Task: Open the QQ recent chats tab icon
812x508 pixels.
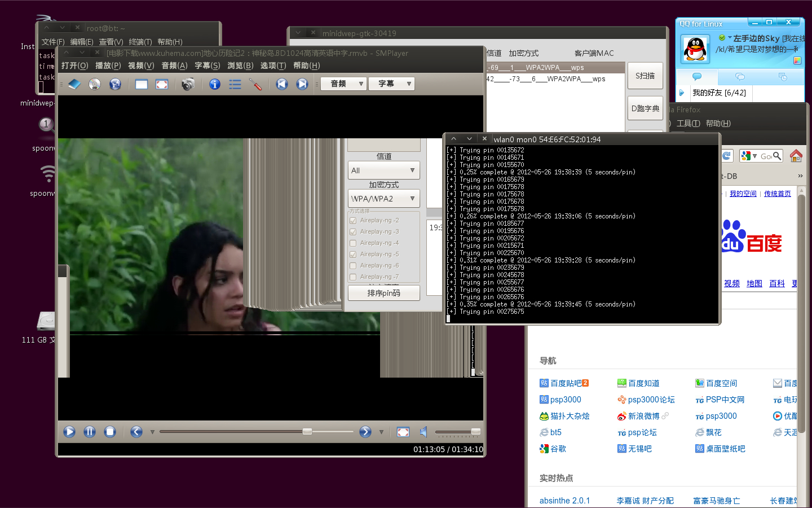Action: coord(783,76)
